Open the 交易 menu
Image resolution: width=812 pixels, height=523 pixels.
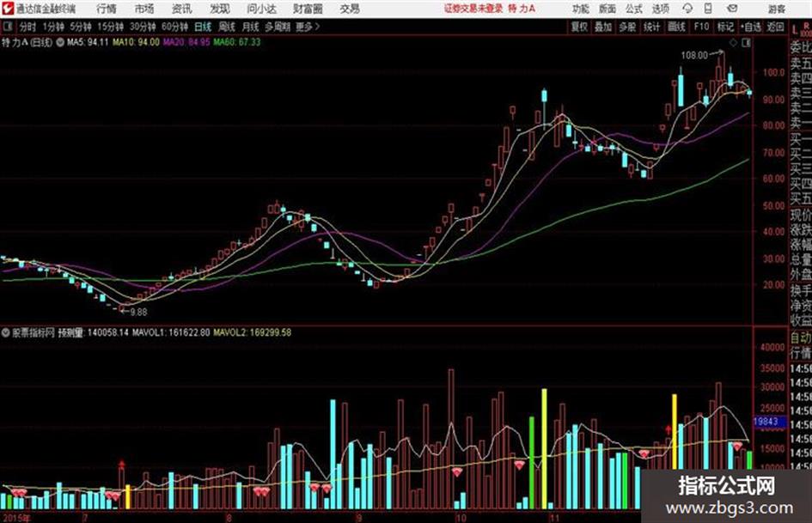pos(350,9)
